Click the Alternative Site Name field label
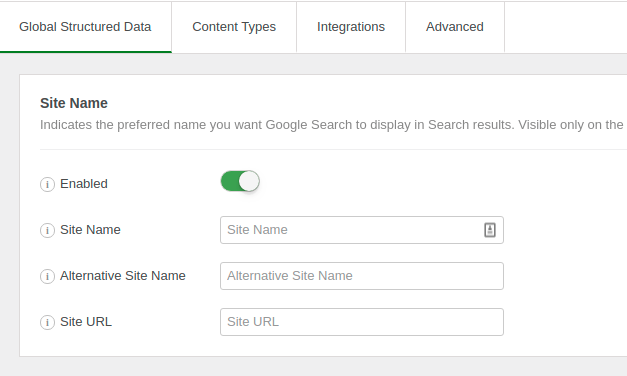The height and width of the screenshot is (376, 627). [123, 276]
